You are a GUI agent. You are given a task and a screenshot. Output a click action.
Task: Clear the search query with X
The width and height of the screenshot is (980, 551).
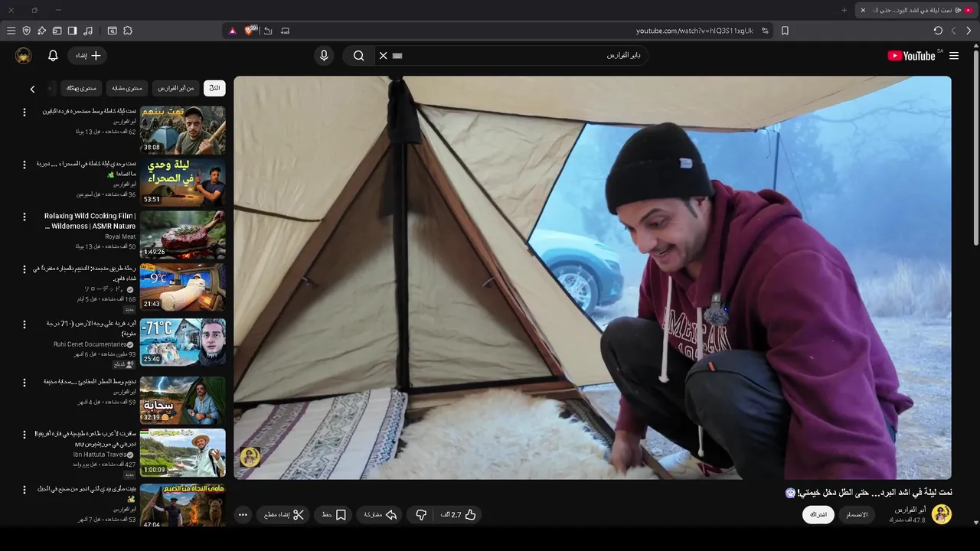click(384, 55)
